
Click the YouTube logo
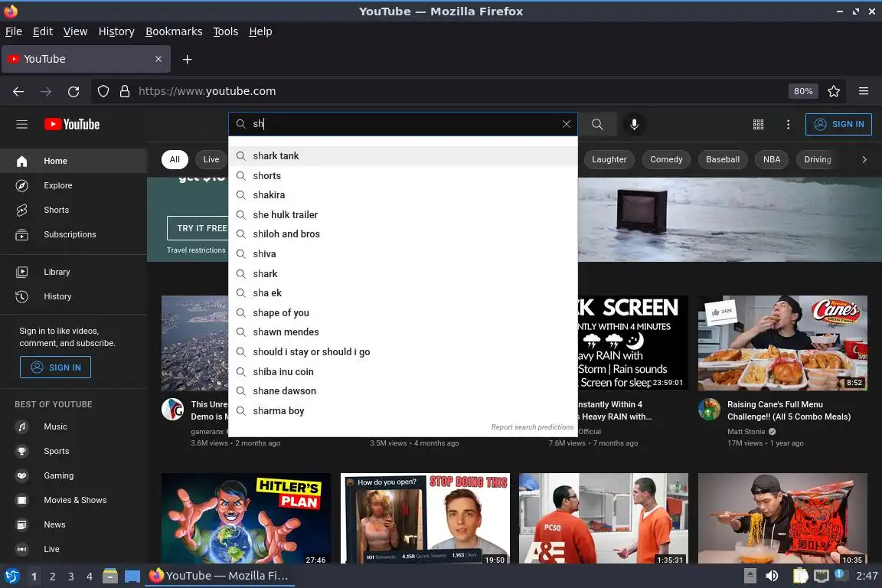point(72,124)
